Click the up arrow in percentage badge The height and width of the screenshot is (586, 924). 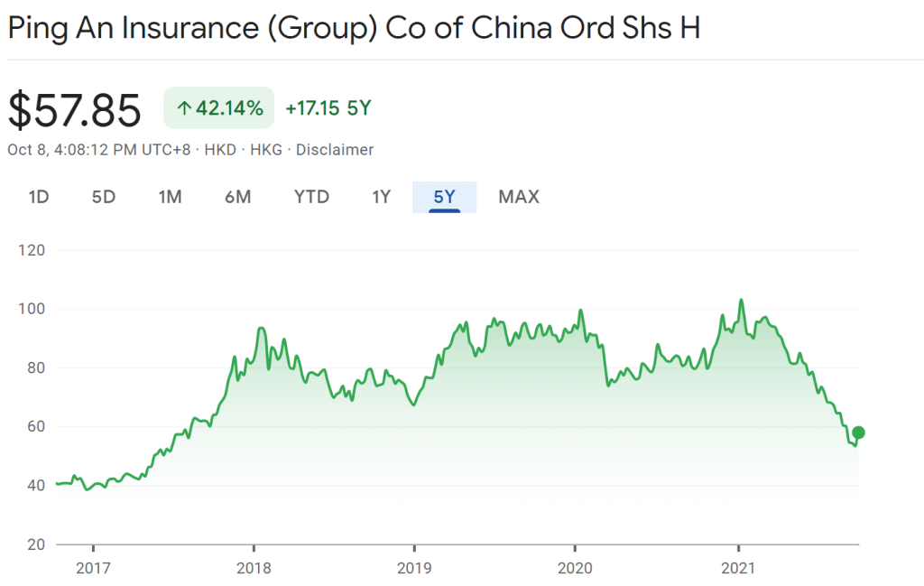pos(184,109)
